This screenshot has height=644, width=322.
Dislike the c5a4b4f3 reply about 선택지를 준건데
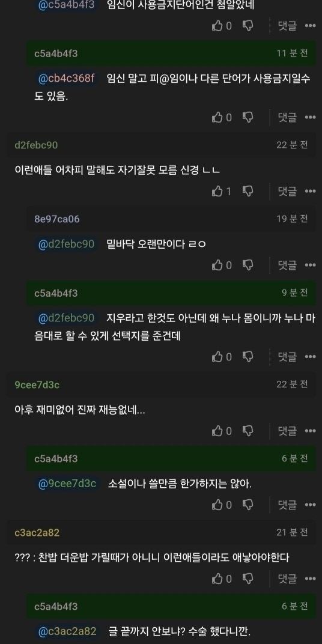click(248, 357)
